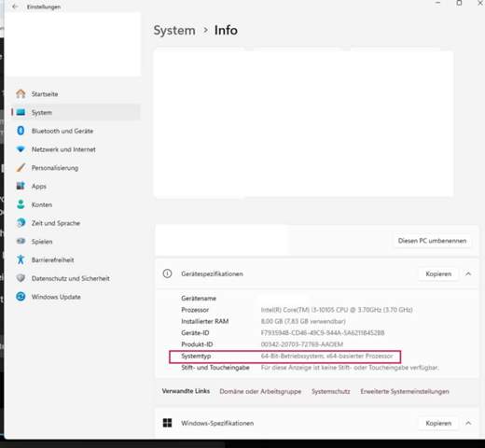Copy device specs with Gerätespezifikationen Kopieren button
The image size is (485, 448).
[438, 273]
